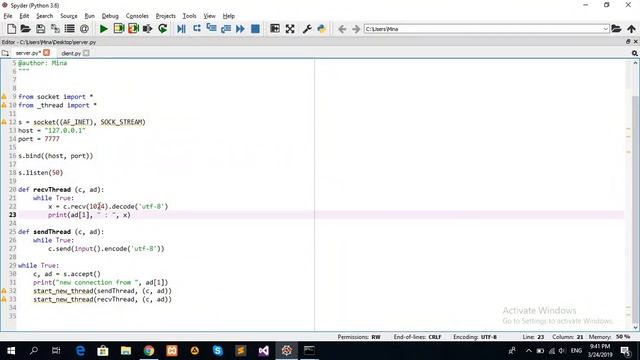Open the Edit menu
Screen dimensions: 640x360
[x=24, y=16]
